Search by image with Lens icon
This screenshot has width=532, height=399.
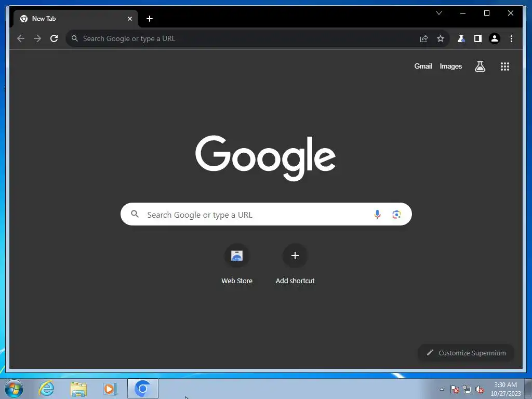click(396, 214)
